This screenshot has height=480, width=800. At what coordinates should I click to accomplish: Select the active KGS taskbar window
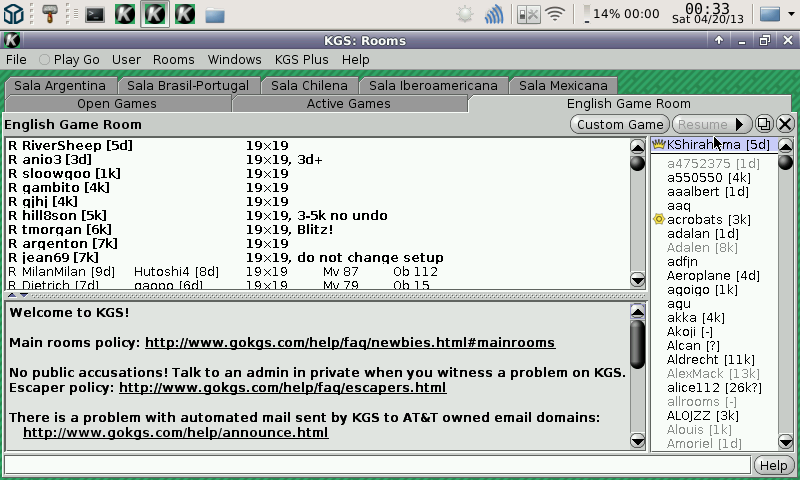tap(155, 14)
